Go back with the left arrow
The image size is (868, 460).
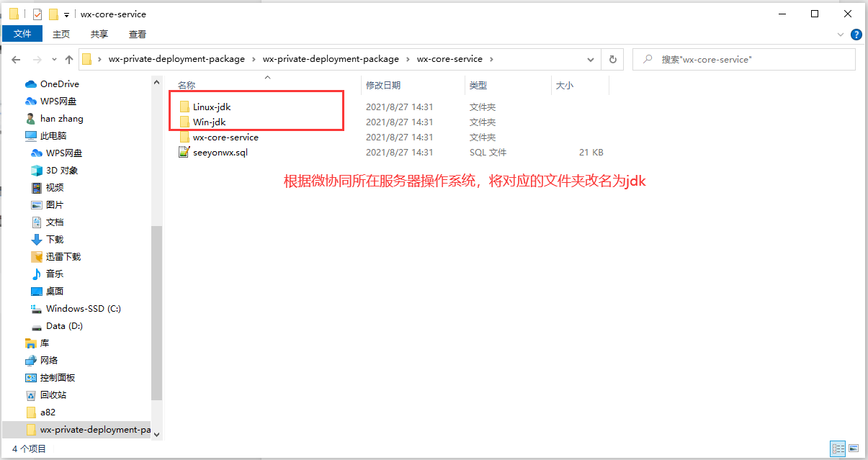[16, 60]
